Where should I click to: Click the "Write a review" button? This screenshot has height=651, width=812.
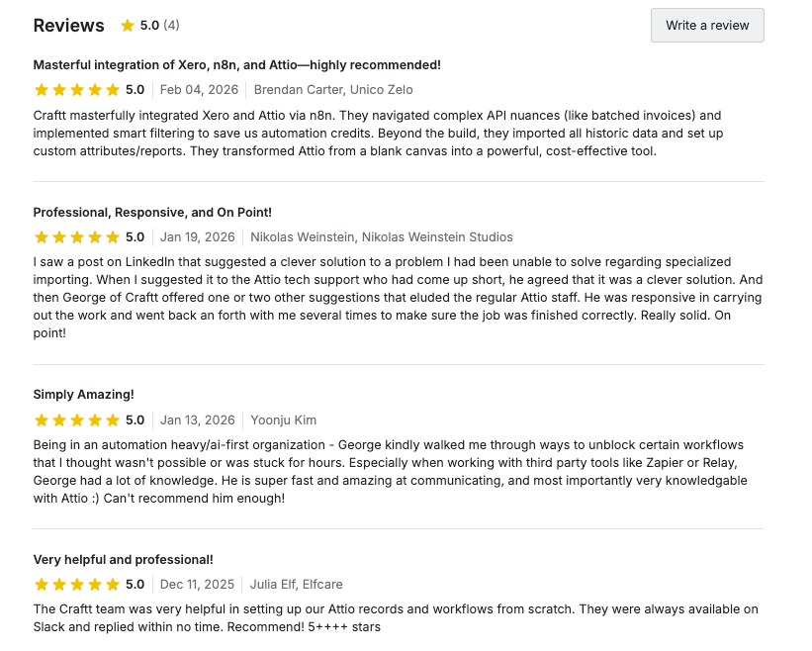(706, 25)
